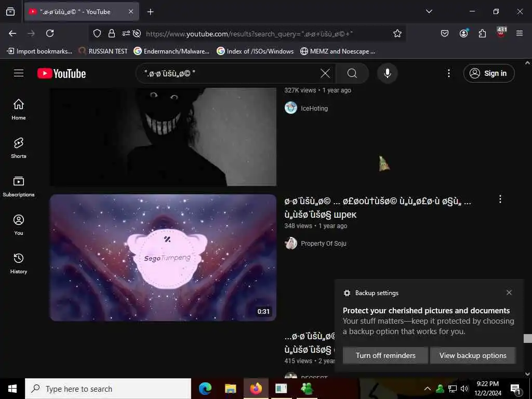Open Index of /ISOs/Windows bookmark

tap(255, 51)
